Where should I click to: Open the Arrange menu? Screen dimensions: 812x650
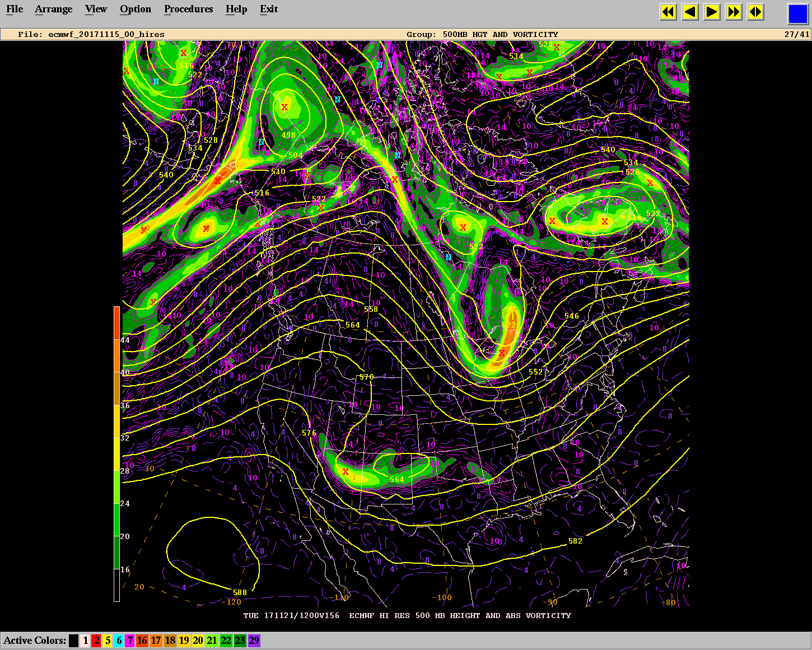click(x=53, y=9)
